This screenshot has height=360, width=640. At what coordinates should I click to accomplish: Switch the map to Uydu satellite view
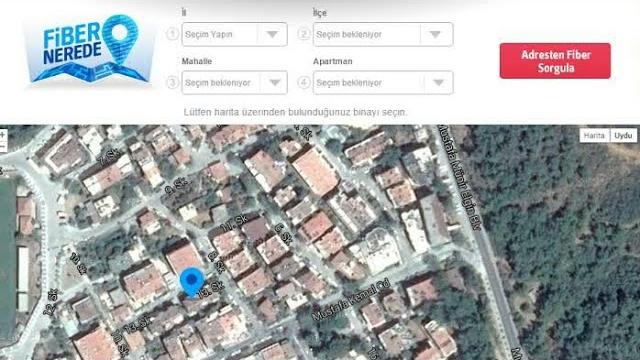623,136
